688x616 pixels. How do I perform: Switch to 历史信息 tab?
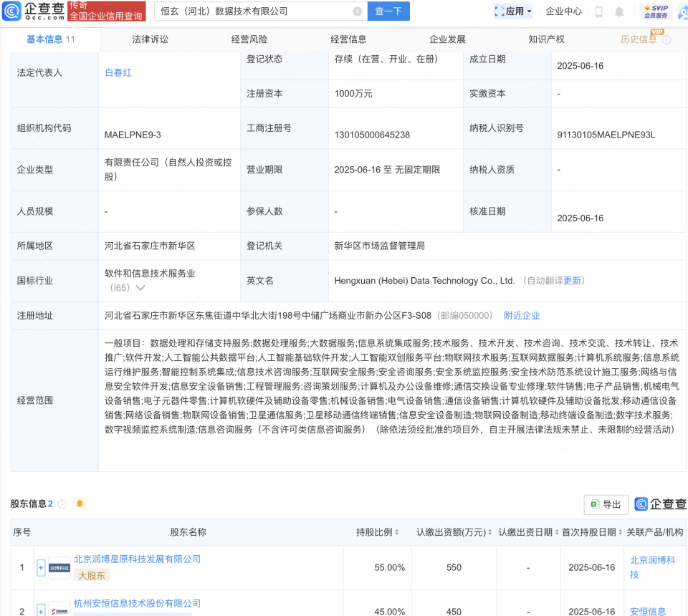coord(639,39)
